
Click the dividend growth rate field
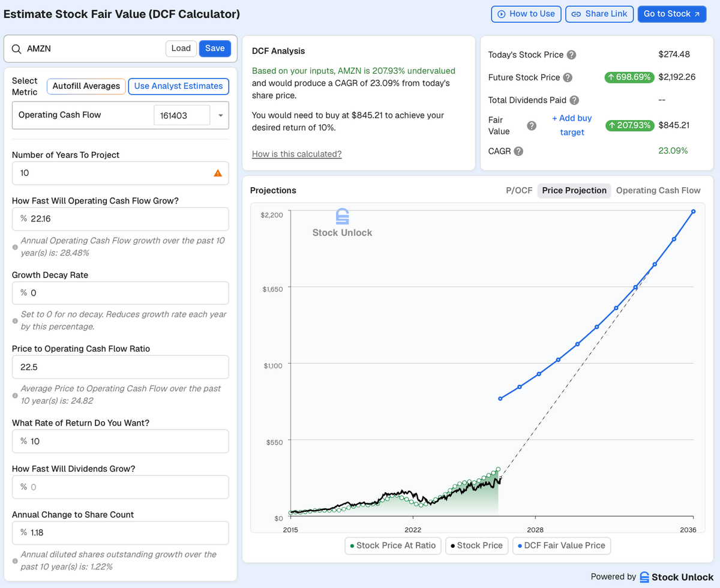(121, 487)
